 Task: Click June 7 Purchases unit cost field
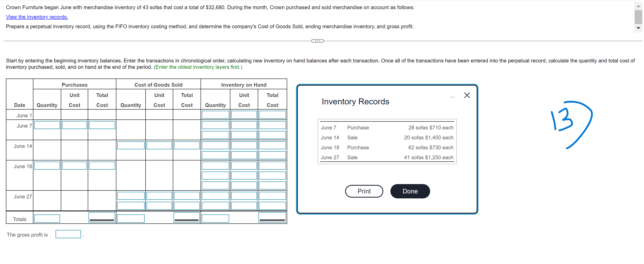[x=74, y=125]
